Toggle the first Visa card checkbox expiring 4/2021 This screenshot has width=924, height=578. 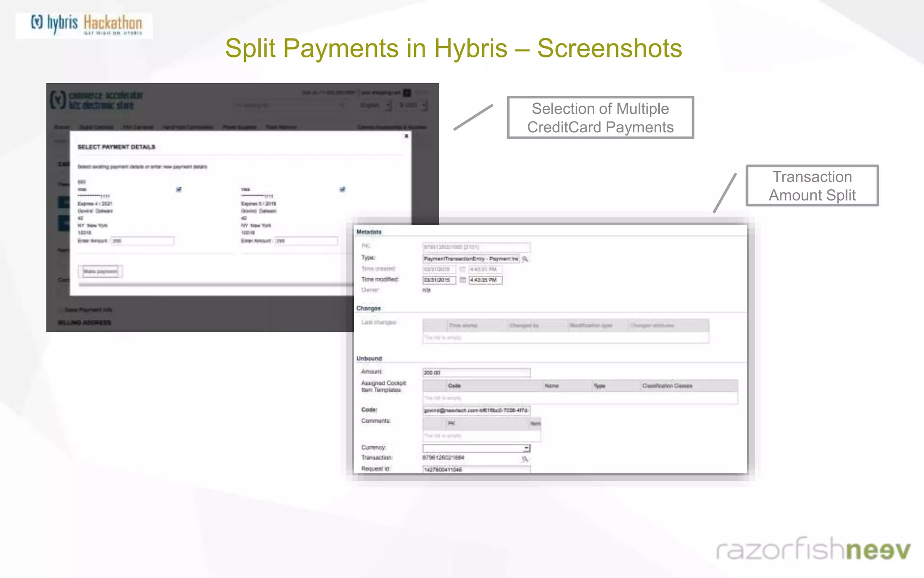[179, 189]
